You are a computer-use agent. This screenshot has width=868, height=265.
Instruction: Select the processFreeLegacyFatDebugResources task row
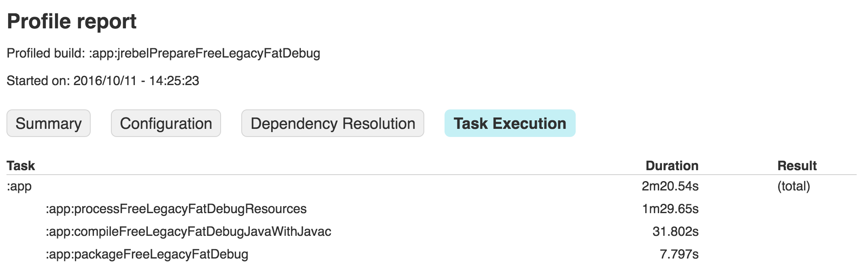176,209
